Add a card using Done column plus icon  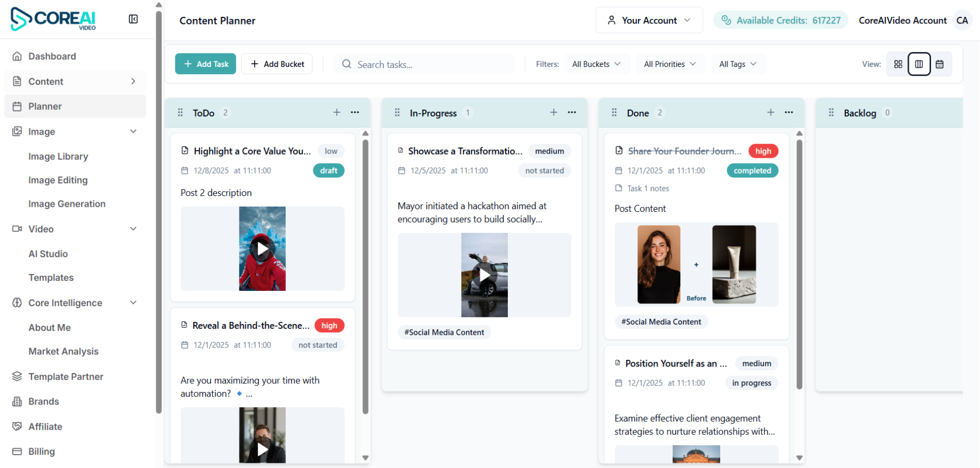pos(771,112)
